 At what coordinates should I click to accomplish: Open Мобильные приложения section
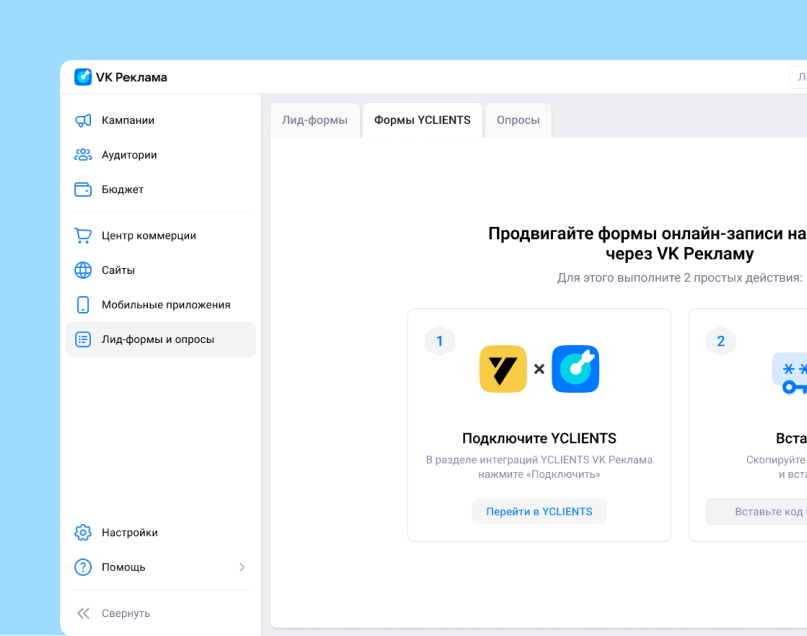[x=161, y=305]
